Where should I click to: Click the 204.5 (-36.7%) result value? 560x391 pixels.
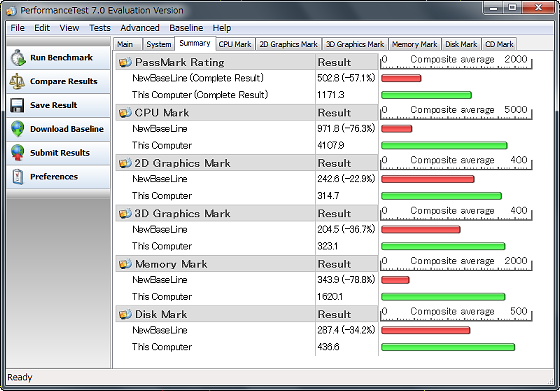pos(346,229)
